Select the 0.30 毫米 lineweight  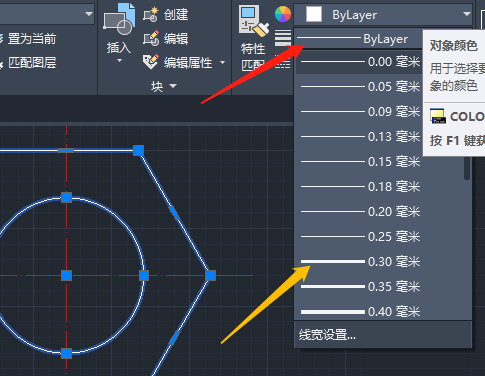point(381,262)
